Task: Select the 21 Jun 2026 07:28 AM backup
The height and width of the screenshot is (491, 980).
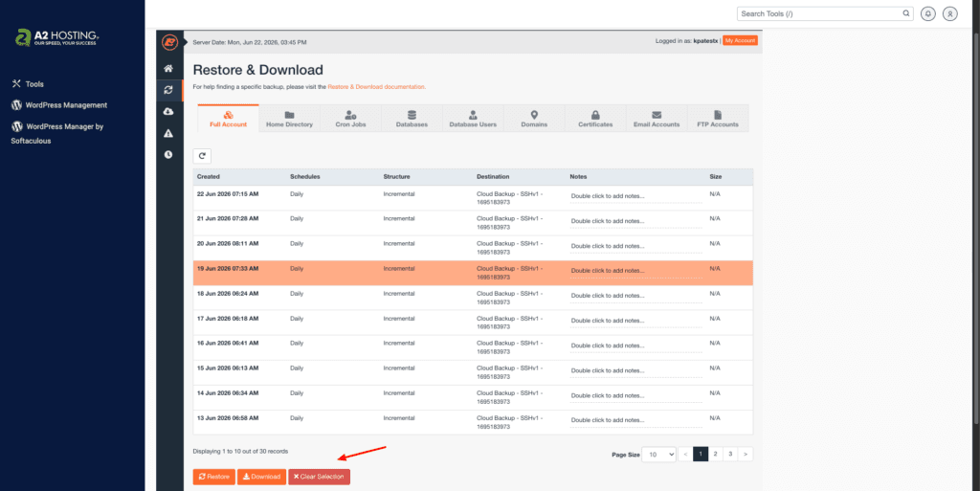Action: (473, 223)
